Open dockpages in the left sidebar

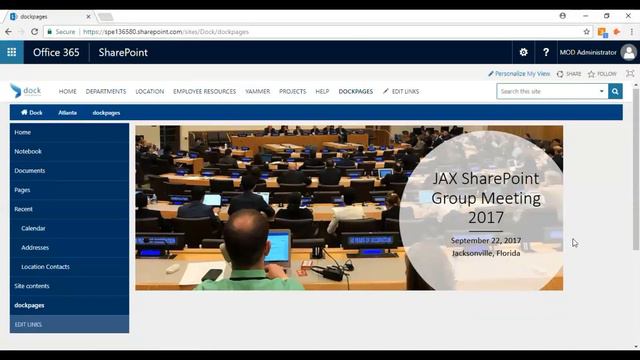[69, 305]
